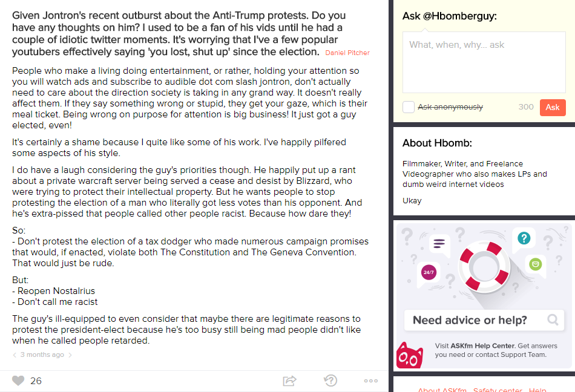This screenshot has height=392, width=575.
Task: Open the three-dots more options menu
Action: pyautogui.click(x=371, y=381)
